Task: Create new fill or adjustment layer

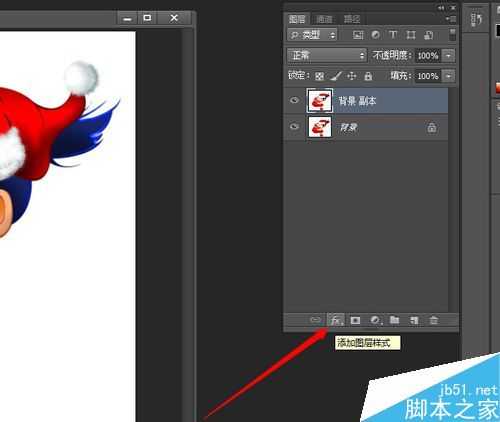Action: coord(375,320)
